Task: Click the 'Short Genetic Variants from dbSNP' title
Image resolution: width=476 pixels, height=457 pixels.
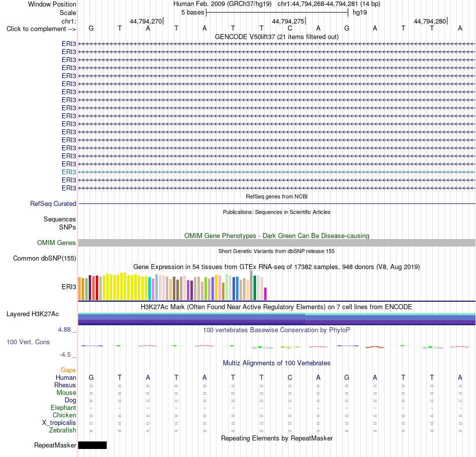Action: [x=277, y=251]
